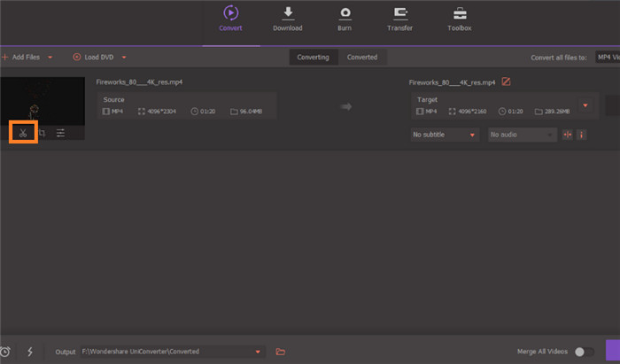
Task: Switch to the Download section
Action: [288, 18]
